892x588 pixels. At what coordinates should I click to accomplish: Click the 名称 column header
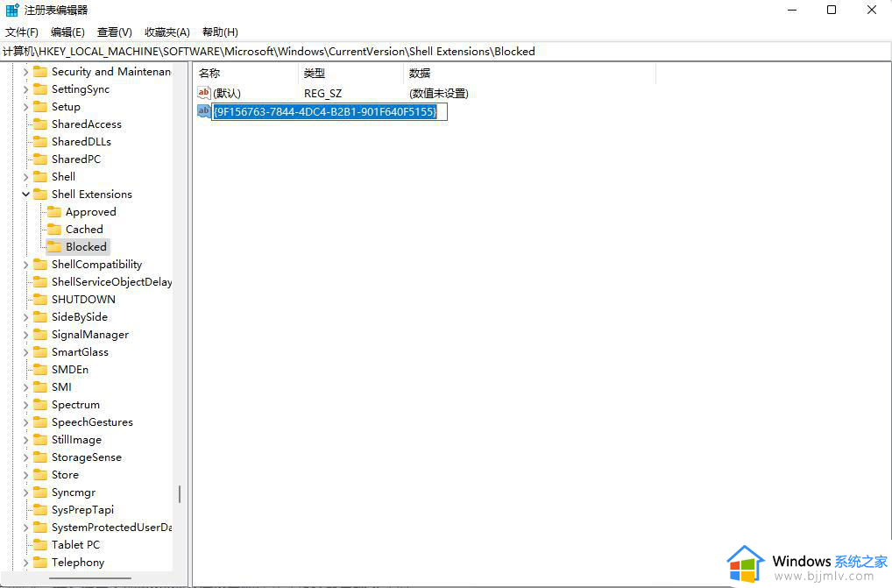pyautogui.click(x=245, y=74)
